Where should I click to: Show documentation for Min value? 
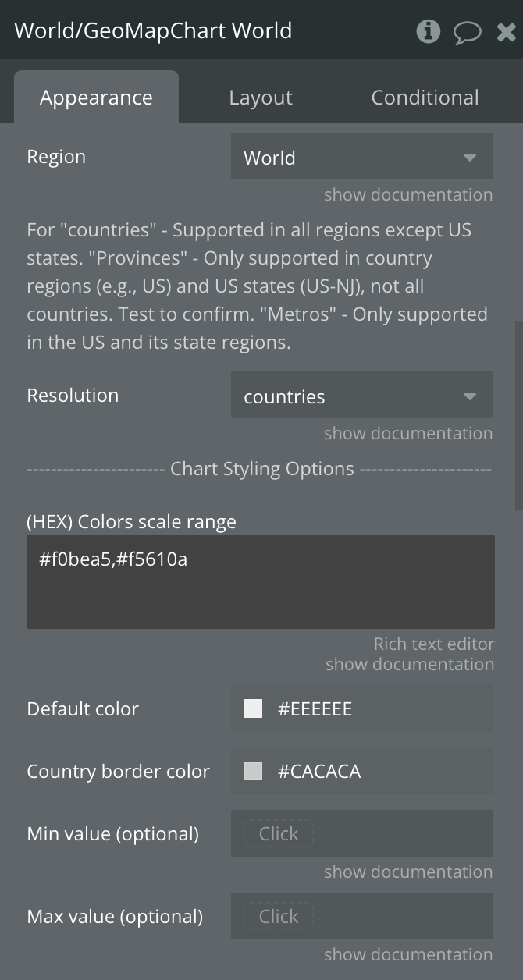click(x=408, y=872)
